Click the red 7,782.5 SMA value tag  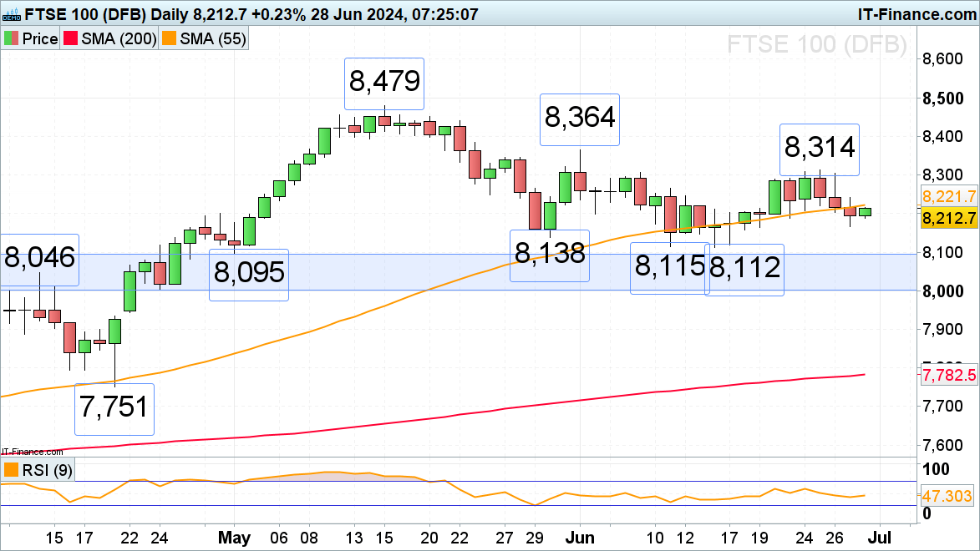(x=948, y=376)
